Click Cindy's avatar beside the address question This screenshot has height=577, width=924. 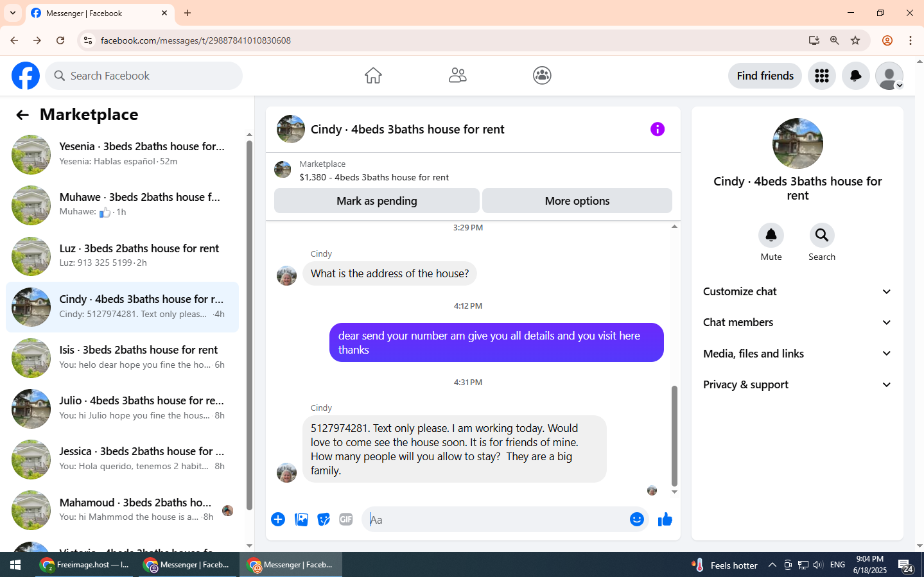click(x=286, y=276)
